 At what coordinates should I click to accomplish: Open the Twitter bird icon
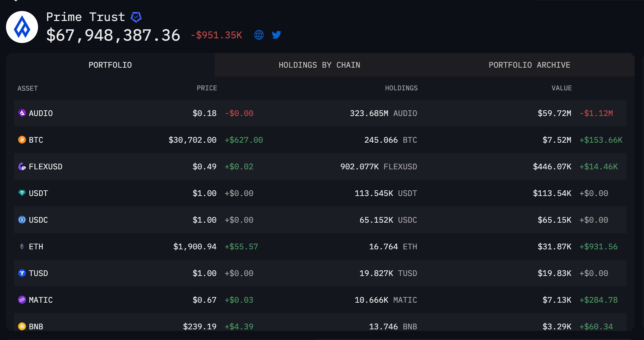pyautogui.click(x=276, y=35)
